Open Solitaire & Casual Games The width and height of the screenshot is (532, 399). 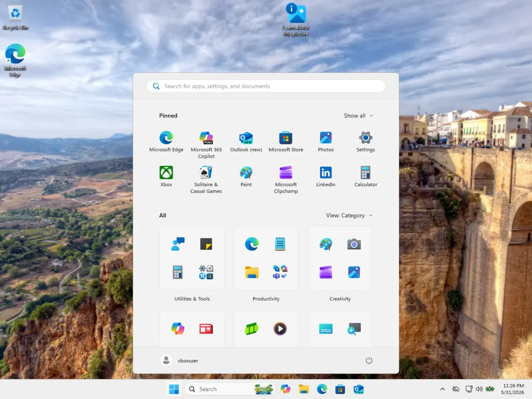coord(206,180)
